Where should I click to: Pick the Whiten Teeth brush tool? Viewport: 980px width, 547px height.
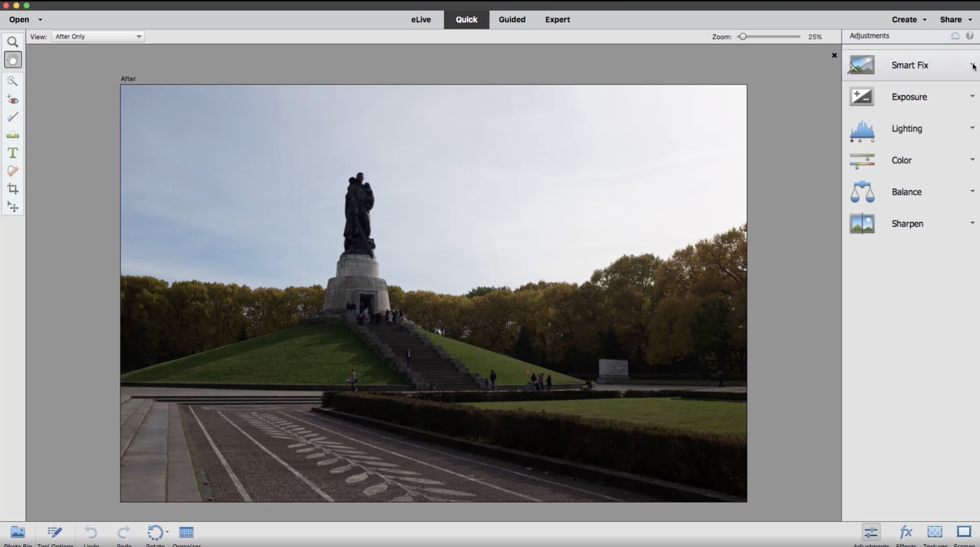coord(13,117)
